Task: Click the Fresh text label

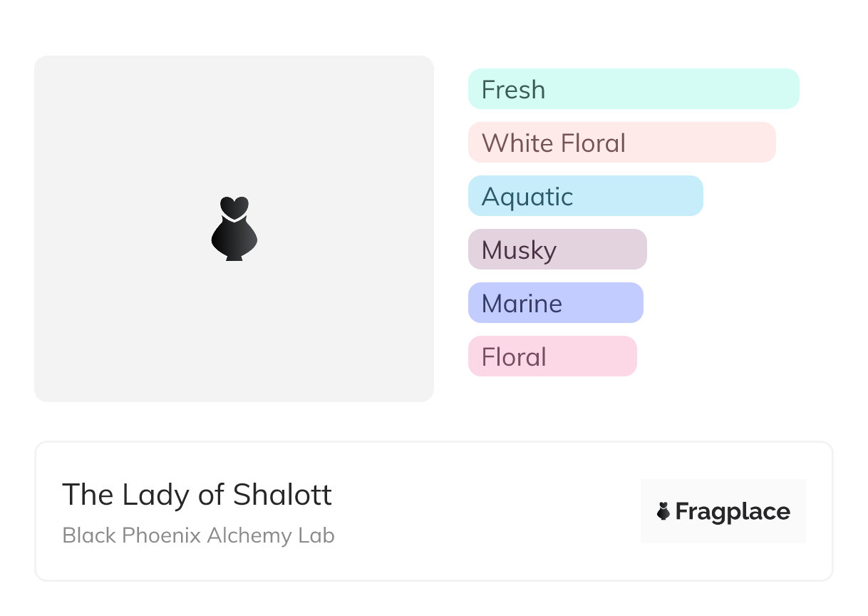Action: pos(513,90)
